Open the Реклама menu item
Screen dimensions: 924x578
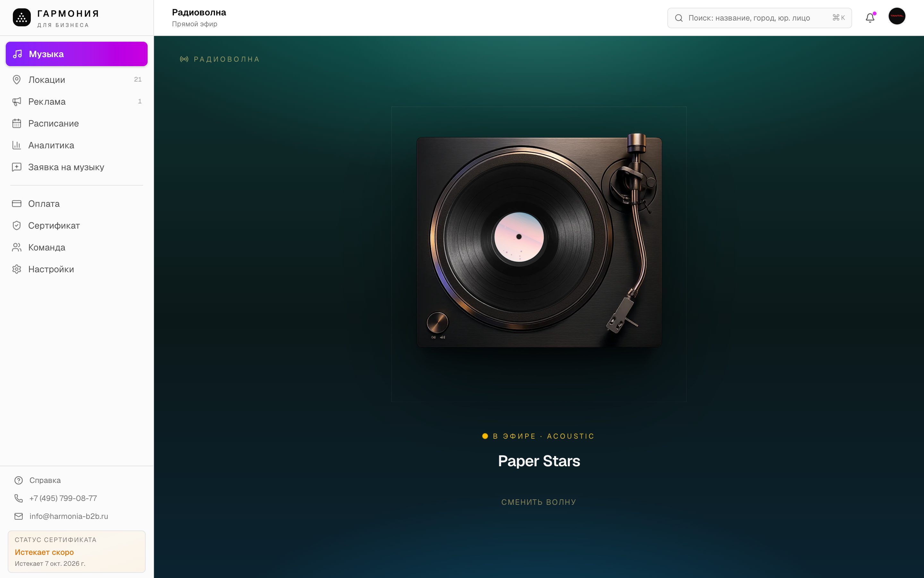77,101
